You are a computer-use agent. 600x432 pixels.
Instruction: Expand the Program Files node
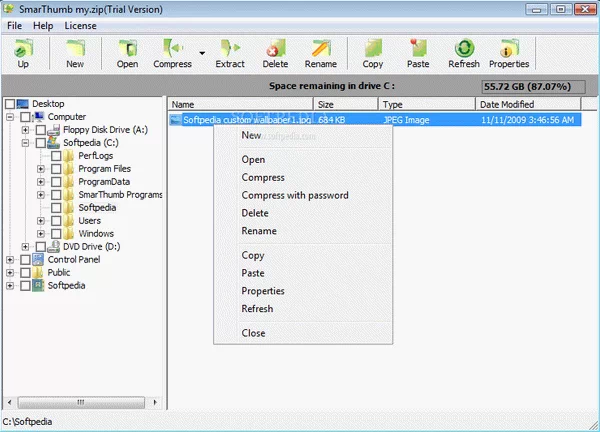tap(41, 169)
